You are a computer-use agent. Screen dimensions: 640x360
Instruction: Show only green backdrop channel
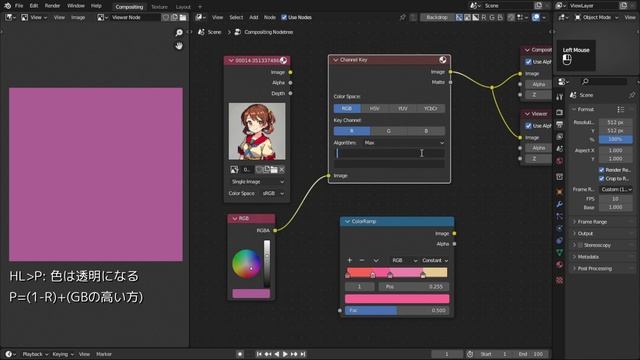[x=492, y=18]
